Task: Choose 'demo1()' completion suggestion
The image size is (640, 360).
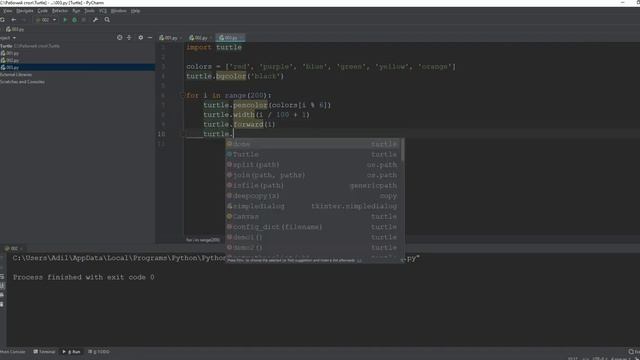Action: coord(313,237)
